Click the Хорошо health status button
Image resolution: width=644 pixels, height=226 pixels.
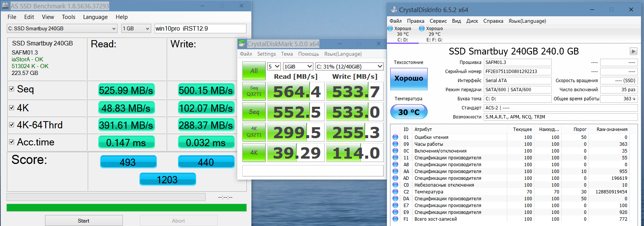pyautogui.click(x=409, y=79)
